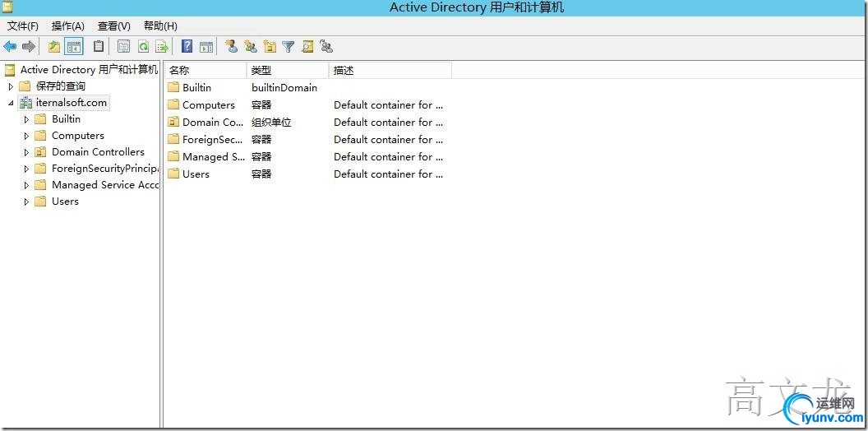
Task: Select 保存的查询 in the tree
Action: click(x=61, y=86)
